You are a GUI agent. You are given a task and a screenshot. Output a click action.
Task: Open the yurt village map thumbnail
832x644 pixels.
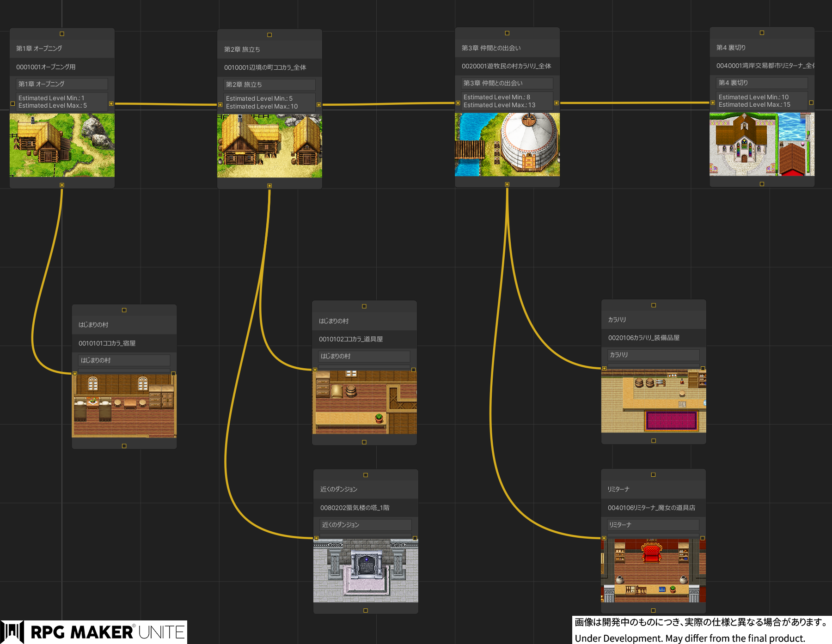(x=507, y=145)
